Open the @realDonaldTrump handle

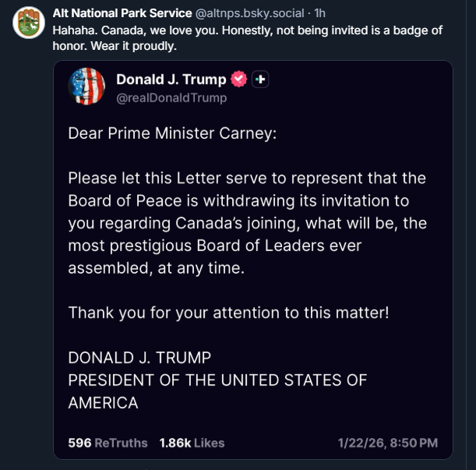tap(171, 98)
